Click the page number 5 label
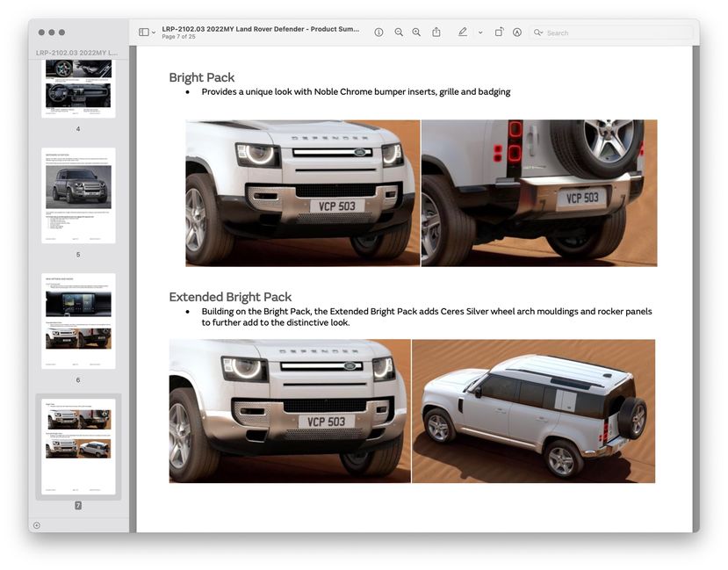The height and width of the screenshot is (570, 728). [x=78, y=255]
